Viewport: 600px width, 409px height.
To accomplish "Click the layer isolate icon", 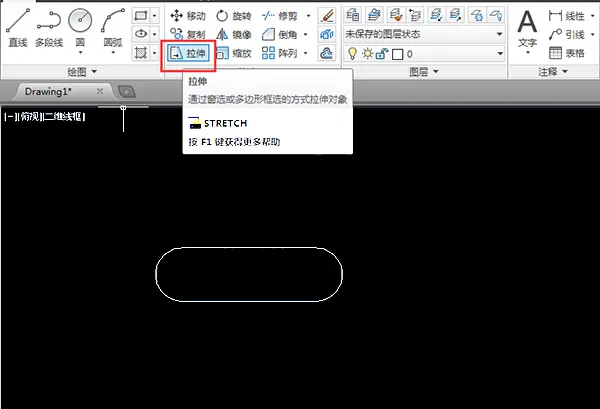I will [x=435, y=15].
